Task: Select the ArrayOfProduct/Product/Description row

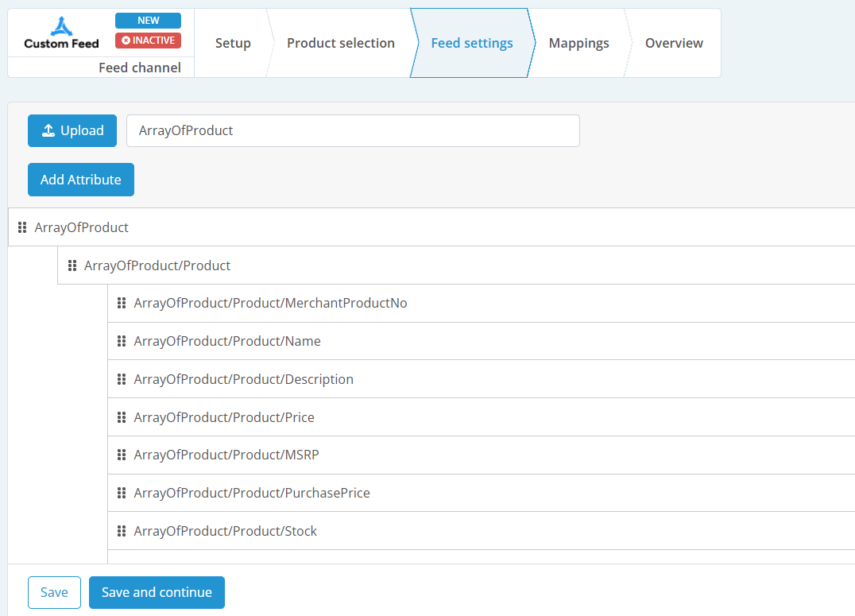Action: click(482, 379)
